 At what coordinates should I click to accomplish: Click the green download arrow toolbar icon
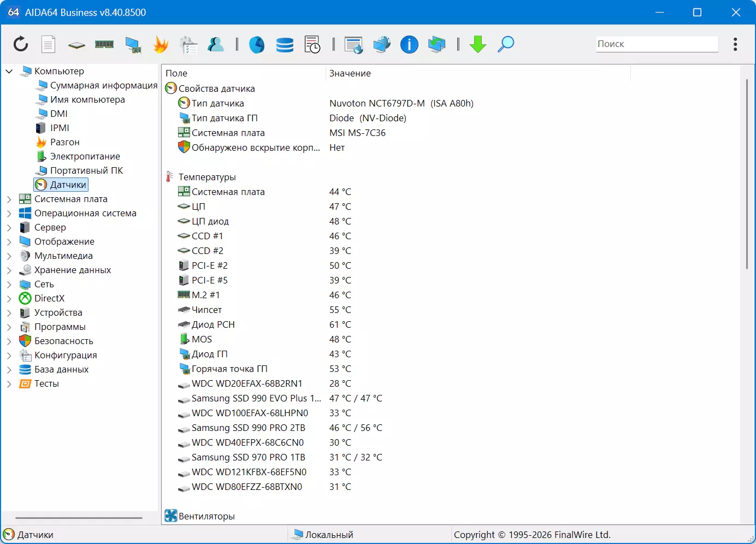point(478,44)
